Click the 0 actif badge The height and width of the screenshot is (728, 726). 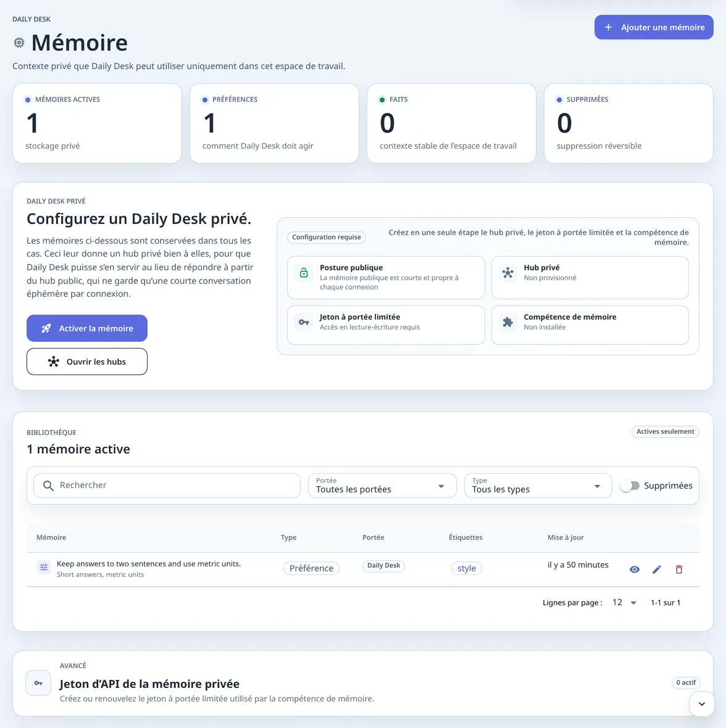(x=686, y=682)
